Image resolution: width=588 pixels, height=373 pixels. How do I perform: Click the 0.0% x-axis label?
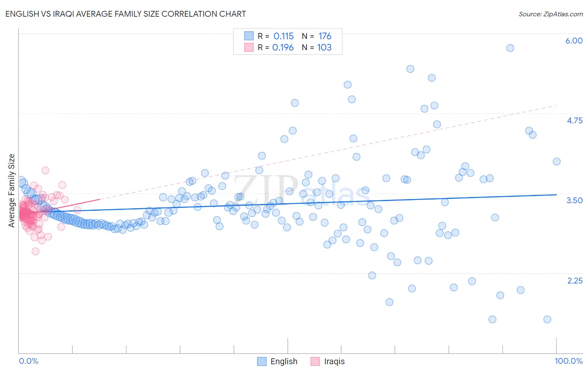tap(28, 361)
